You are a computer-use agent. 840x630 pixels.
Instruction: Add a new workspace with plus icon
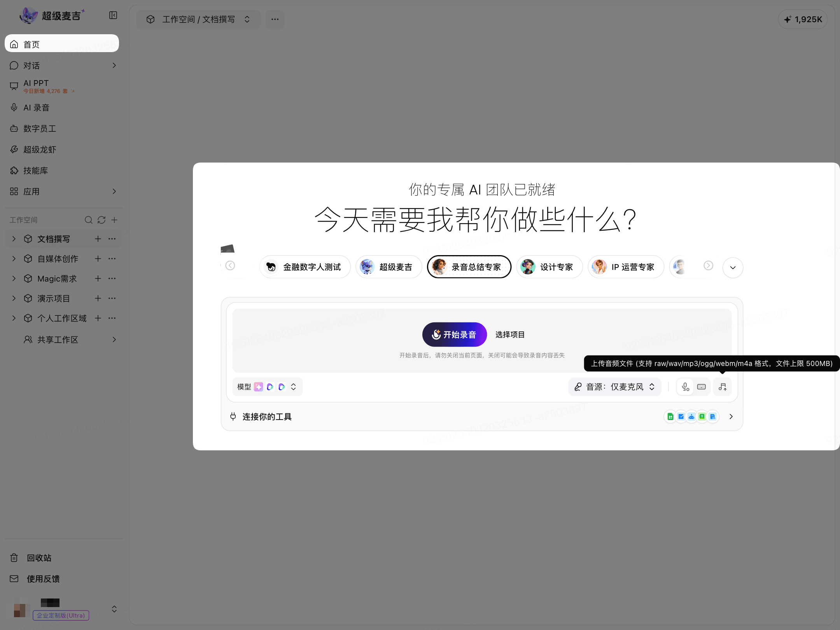pyautogui.click(x=114, y=220)
